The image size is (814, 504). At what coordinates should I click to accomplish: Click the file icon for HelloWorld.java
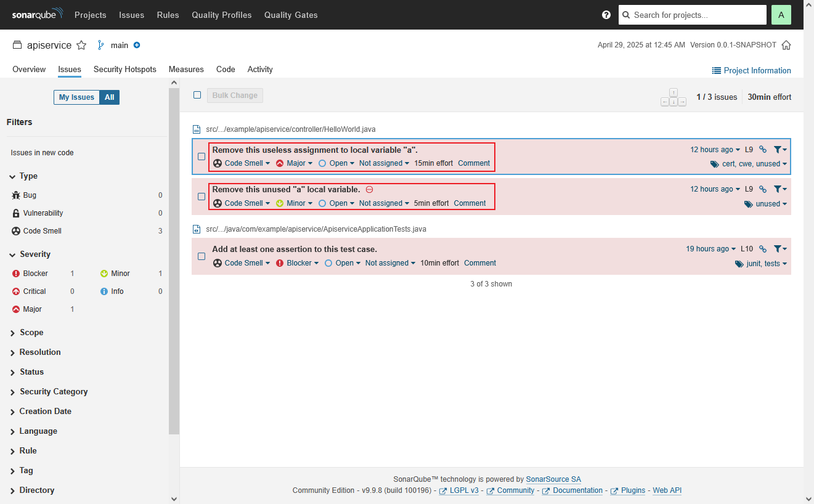(x=197, y=129)
